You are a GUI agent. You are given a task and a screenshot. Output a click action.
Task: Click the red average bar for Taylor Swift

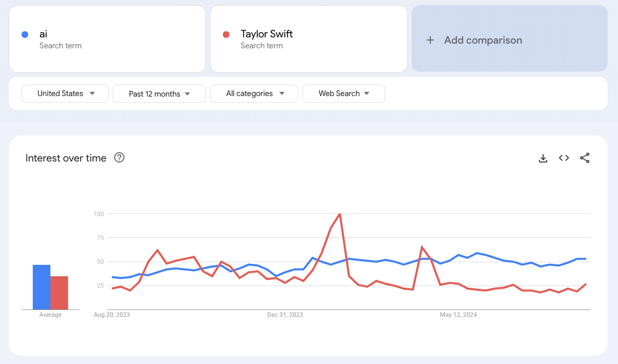tap(59, 293)
